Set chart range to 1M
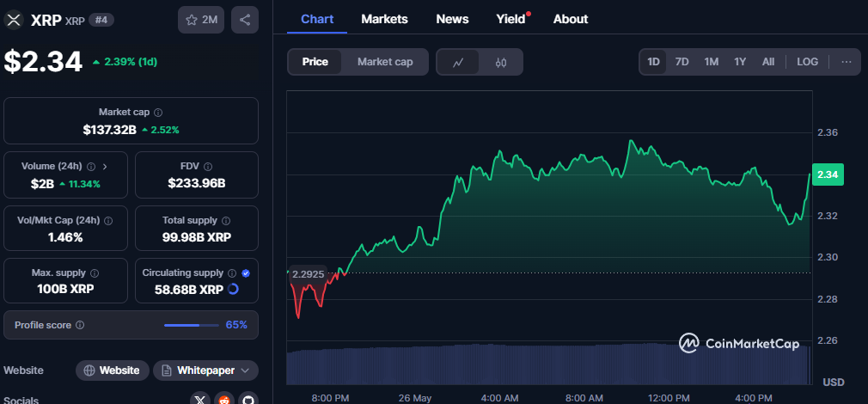Image resolution: width=868 pixels, height=404 pixels. tap(712, 62)
